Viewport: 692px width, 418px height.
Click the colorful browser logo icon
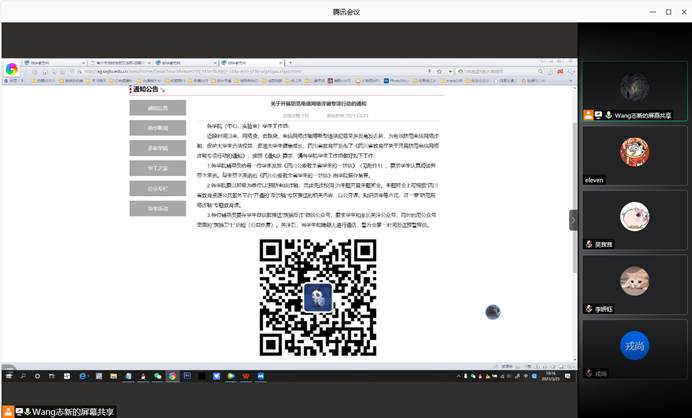tap(12, 70)
